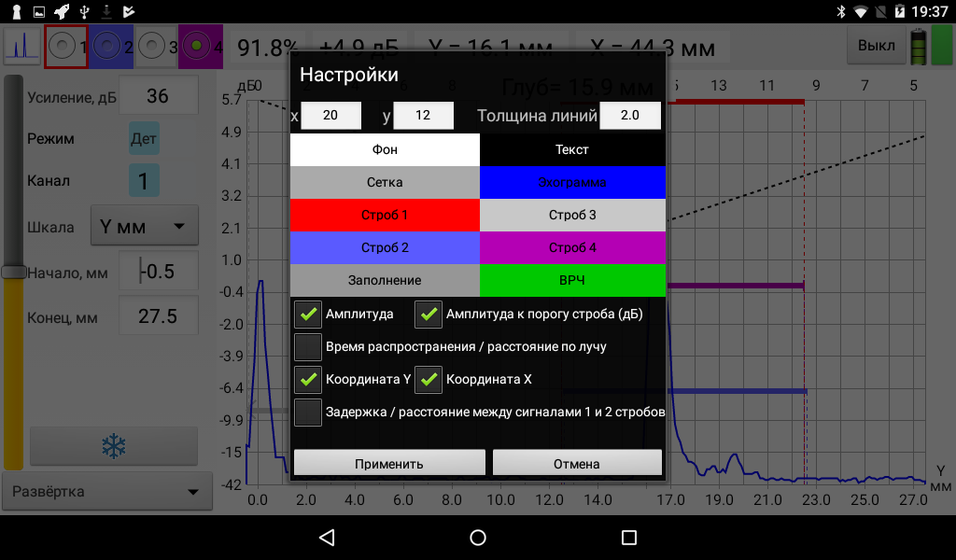956x560 pixels.
Task: Toggle Амплитуда к порогу строба checkbox
Action: click(x=428, y=314)
